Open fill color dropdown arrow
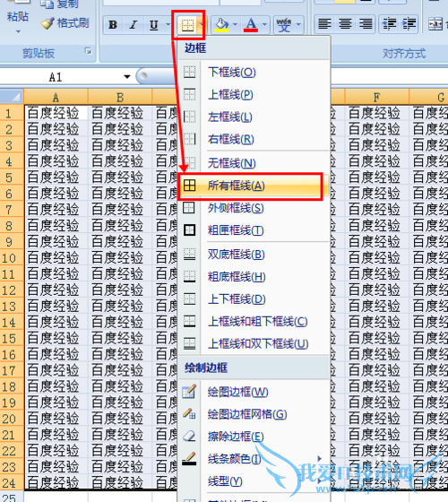The width and height of the screenshot is (448, 502). point(235,25)
